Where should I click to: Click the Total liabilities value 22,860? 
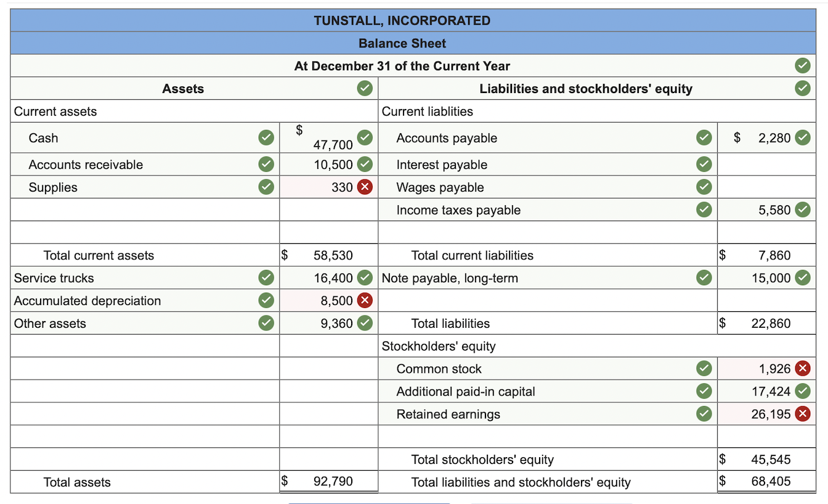771,323
